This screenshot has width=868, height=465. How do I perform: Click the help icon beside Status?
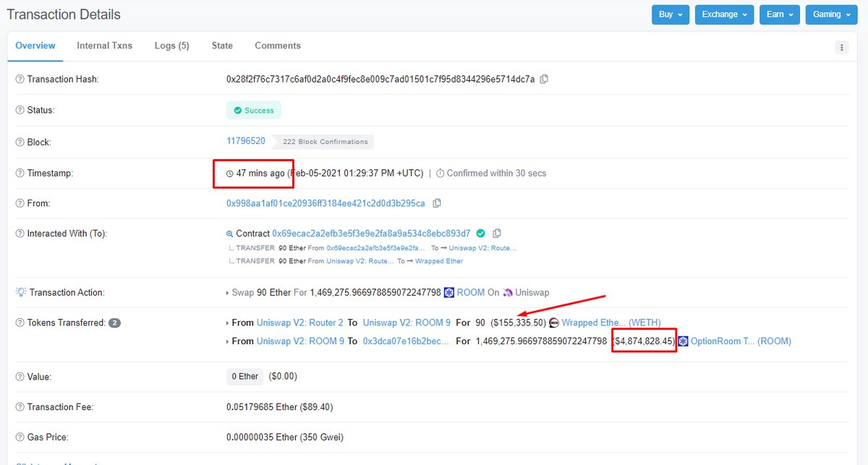(x=20, y=110)
